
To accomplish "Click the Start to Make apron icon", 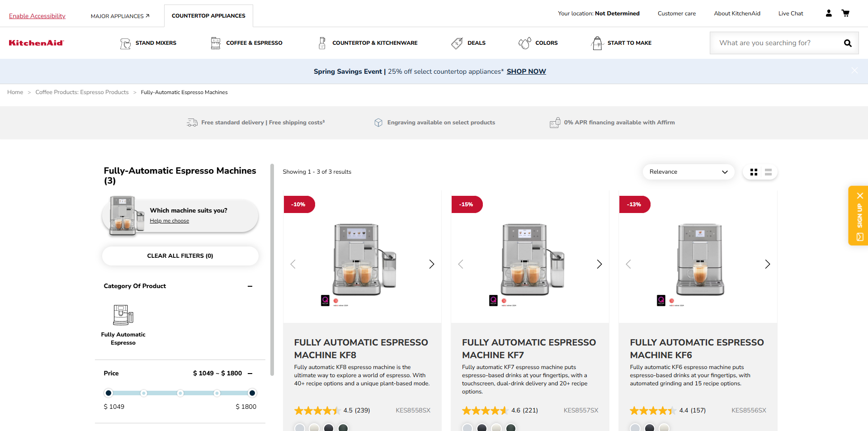I will click(x=597, y=43).
